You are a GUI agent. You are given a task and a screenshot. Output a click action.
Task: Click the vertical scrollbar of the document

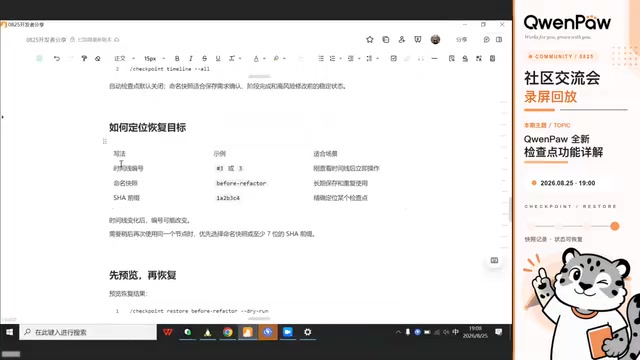tap(510, 208)
